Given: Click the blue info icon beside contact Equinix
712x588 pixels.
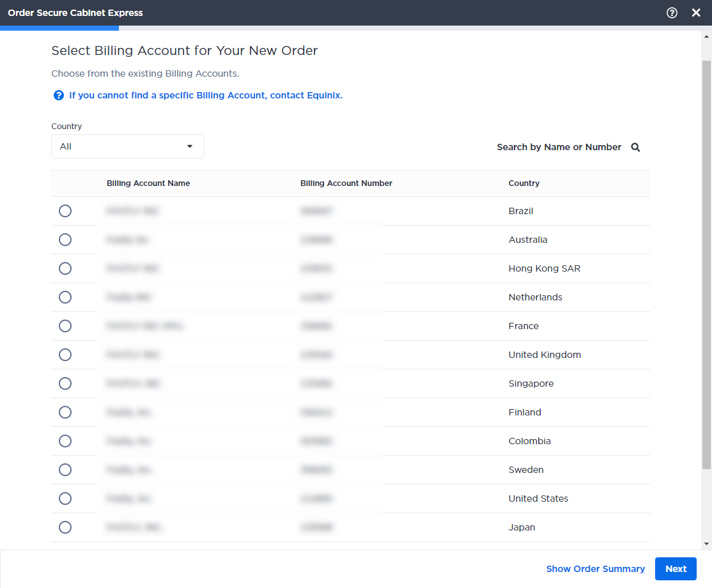Looking at the screenshot, I should [59, 95].
